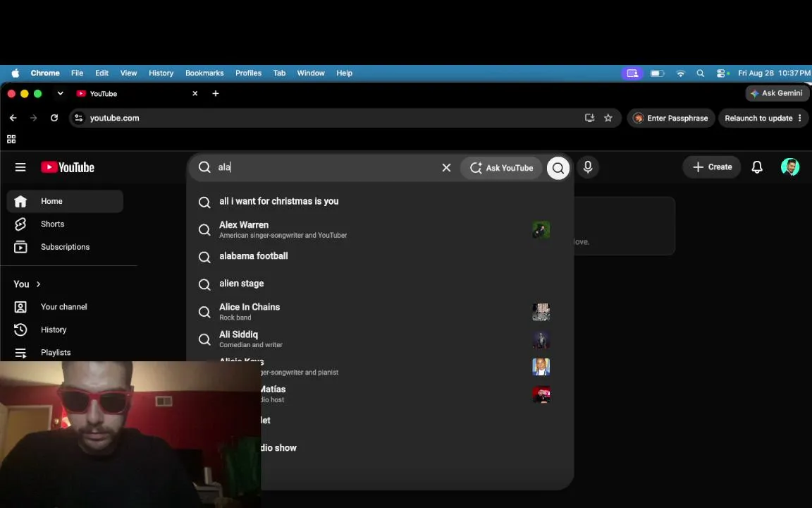Viewport: 812px width, 508px height.
Task: Click the screen recording indicator in menu bar
Action: point(632,73)
